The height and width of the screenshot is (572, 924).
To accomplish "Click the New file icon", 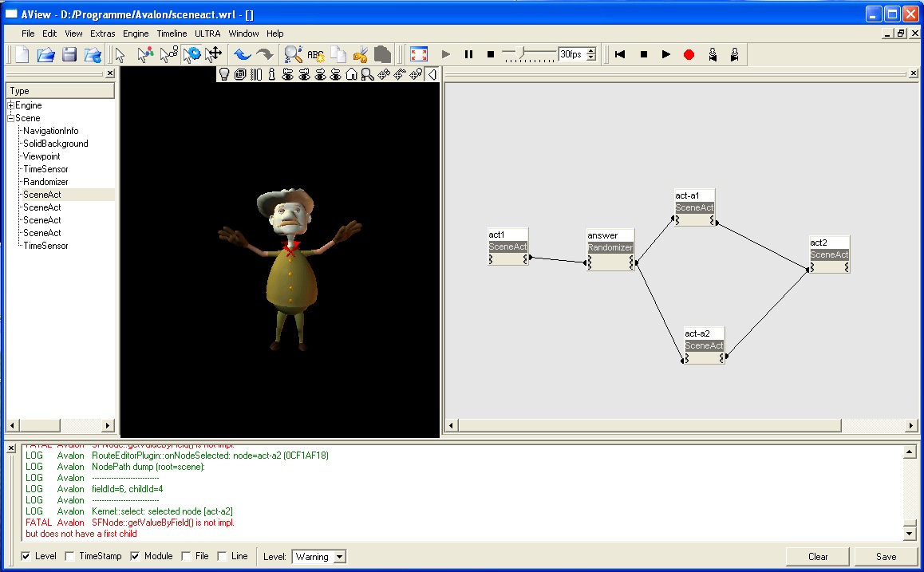I will click(22, 55).
